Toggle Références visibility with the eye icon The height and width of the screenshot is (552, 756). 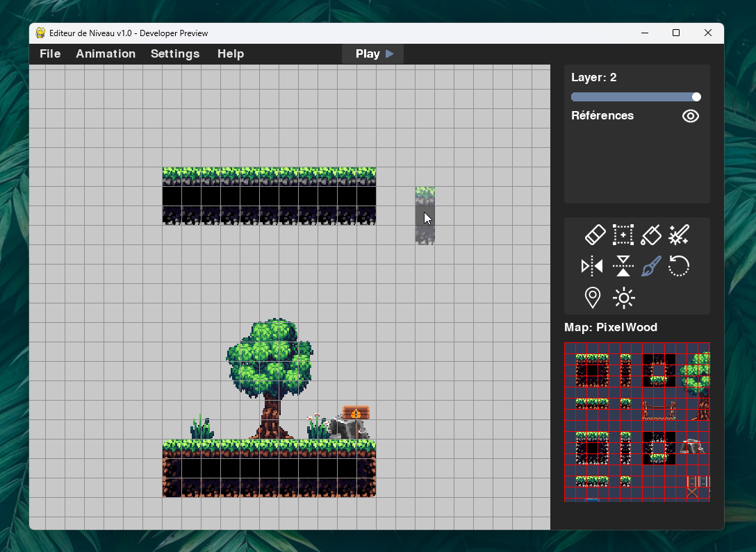click(691, 116)
